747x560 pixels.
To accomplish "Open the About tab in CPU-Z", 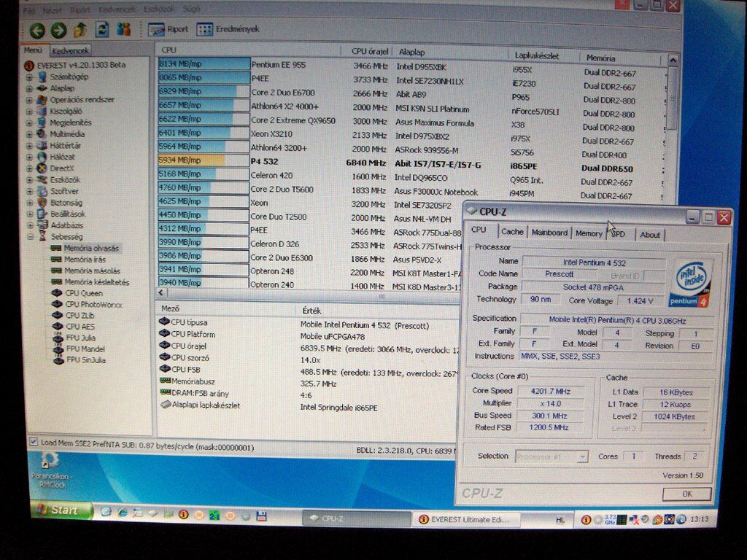I will (650, 235).
